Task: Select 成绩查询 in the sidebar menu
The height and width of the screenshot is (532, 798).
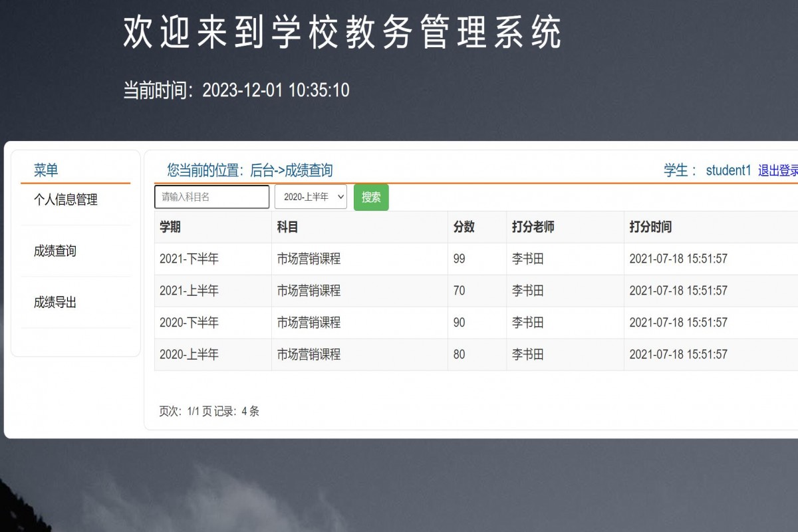Action: coord(54,251)
